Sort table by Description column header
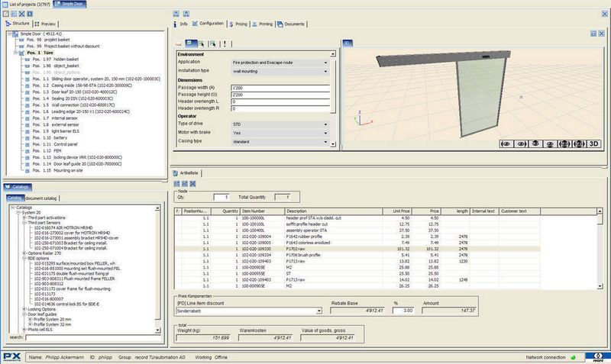Image resolution: width=611 pixels, height=364 pixels. 333,211
